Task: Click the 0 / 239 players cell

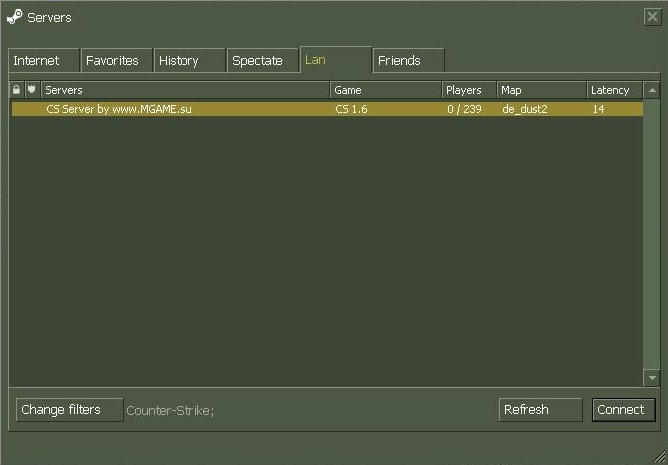Action: [464, 109]
